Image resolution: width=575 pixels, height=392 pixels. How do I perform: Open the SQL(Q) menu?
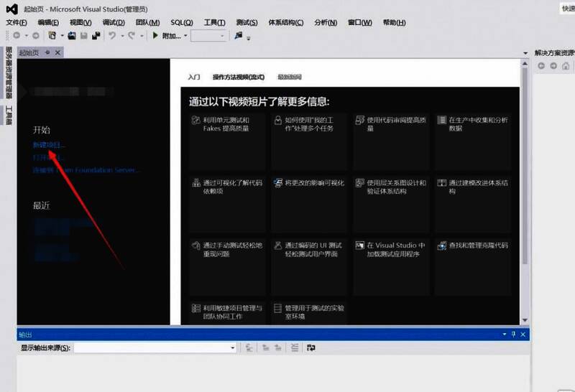tap(182, 23)
